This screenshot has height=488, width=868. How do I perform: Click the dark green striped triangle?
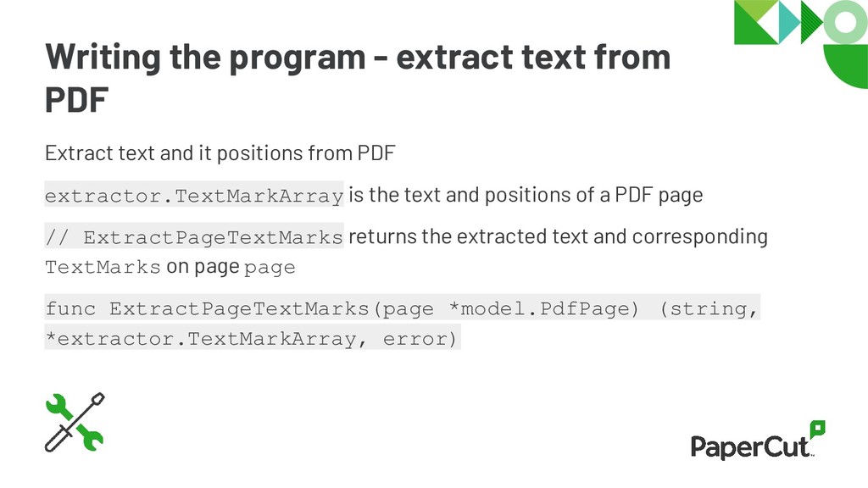[x=811, y=22]
